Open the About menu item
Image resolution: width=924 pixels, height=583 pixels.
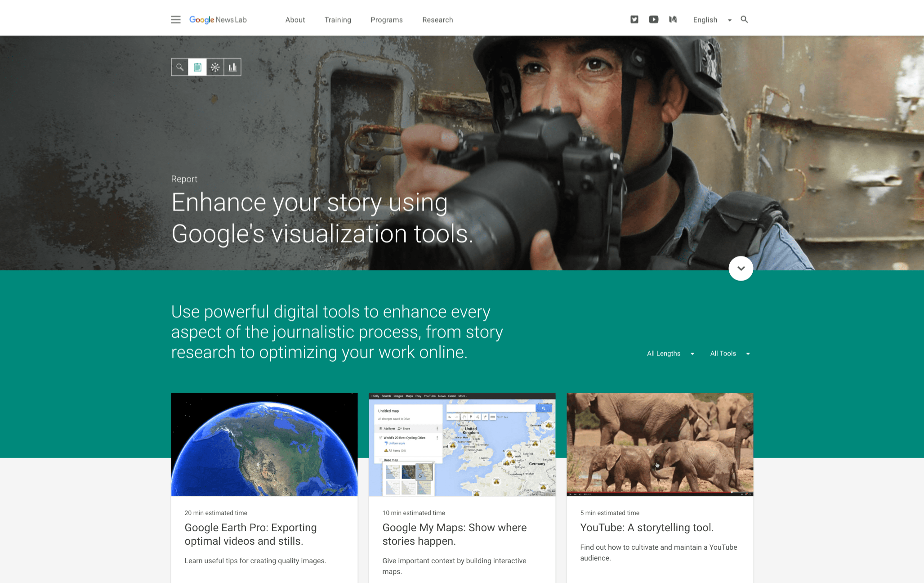pos(295,20)
